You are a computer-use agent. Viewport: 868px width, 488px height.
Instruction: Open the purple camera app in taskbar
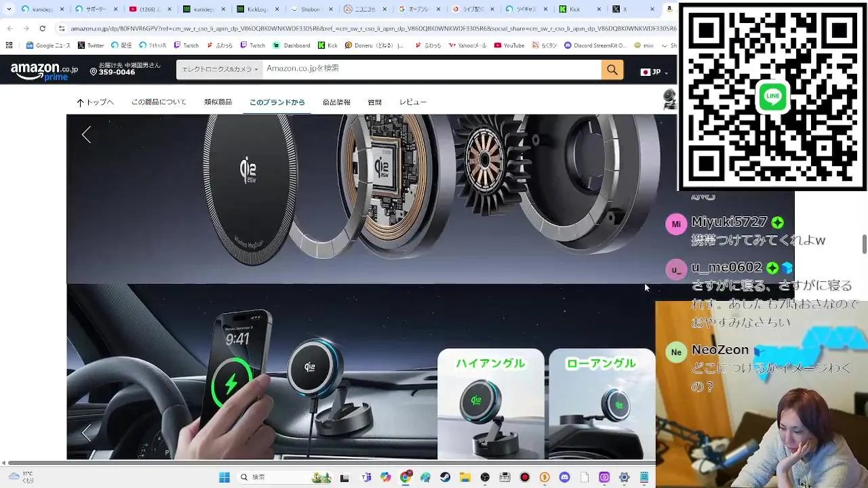(604, 477)
